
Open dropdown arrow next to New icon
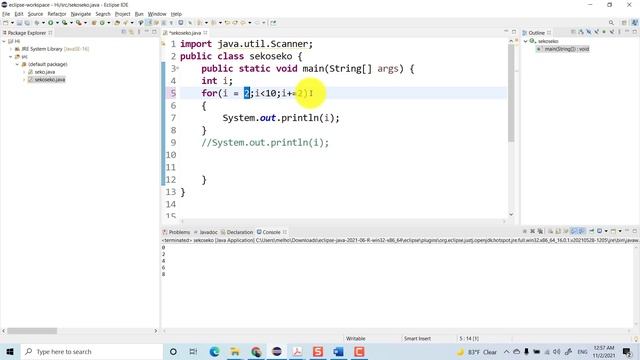pos(12,23)
